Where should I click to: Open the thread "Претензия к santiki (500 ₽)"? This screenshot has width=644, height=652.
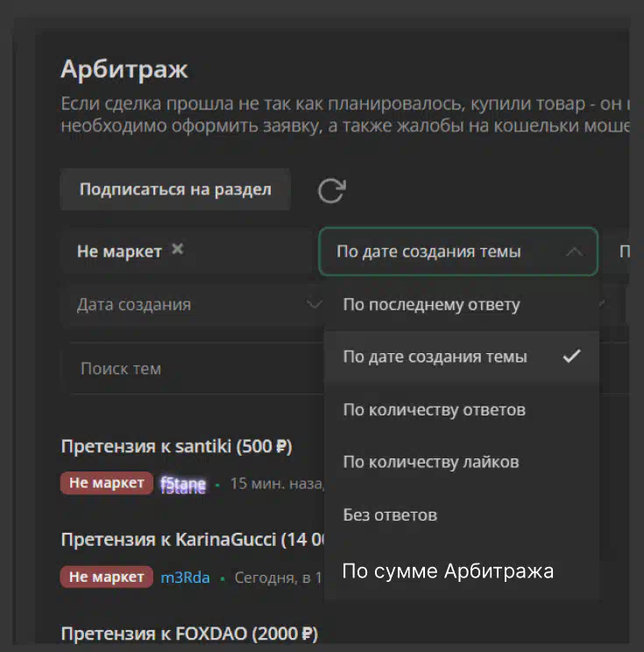tap(176, 446)
